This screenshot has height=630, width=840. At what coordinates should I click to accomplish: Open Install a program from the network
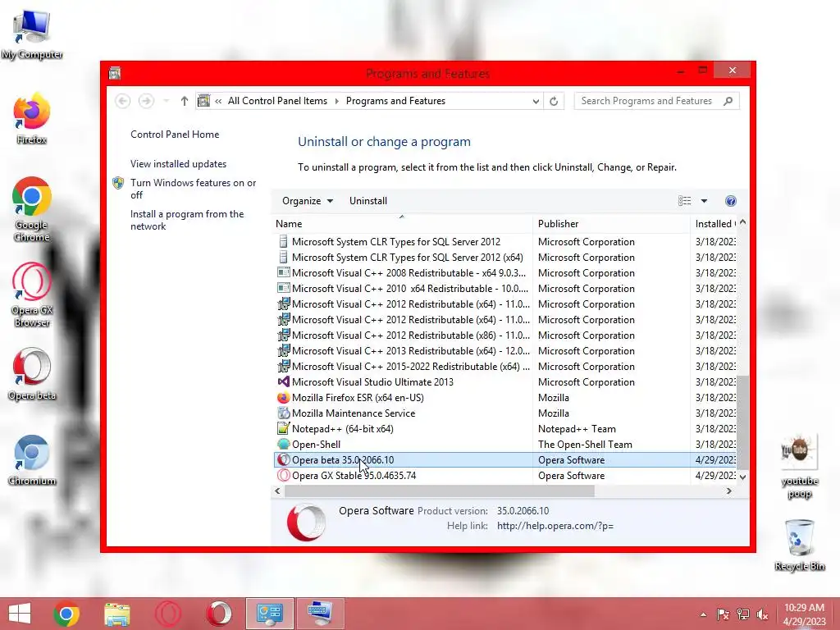pyautogui.click(x=187, y=220)
